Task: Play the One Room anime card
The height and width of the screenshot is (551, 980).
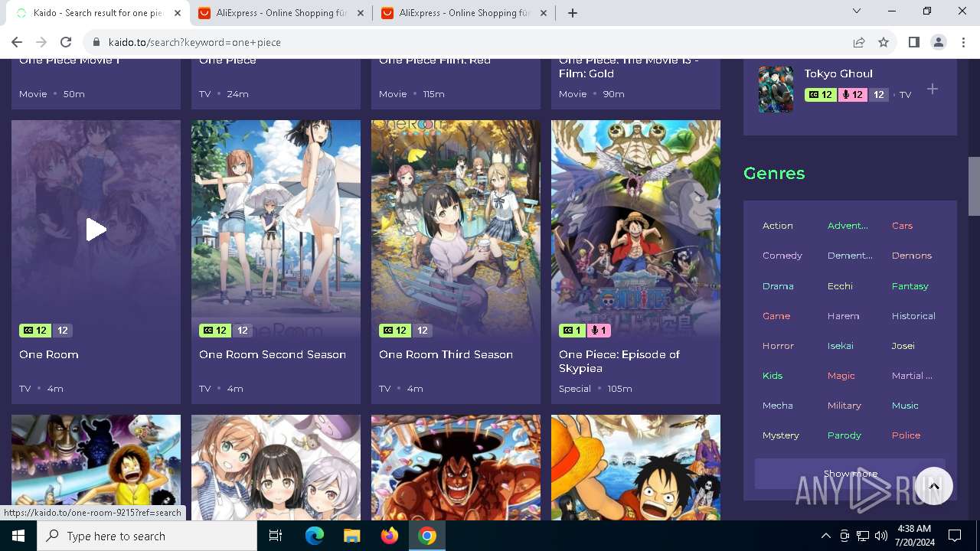Action: [96, 229]
